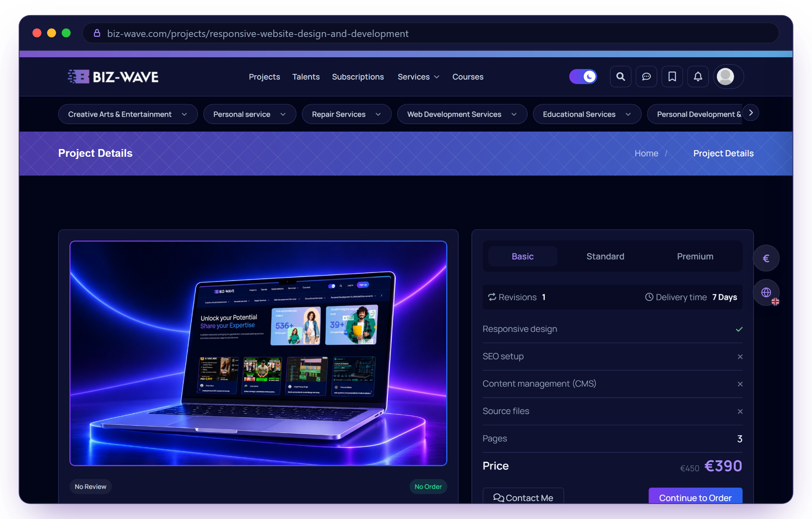Click the Delivery time clock icon
This screenshot has height=519, width=812.
point(649,297)
